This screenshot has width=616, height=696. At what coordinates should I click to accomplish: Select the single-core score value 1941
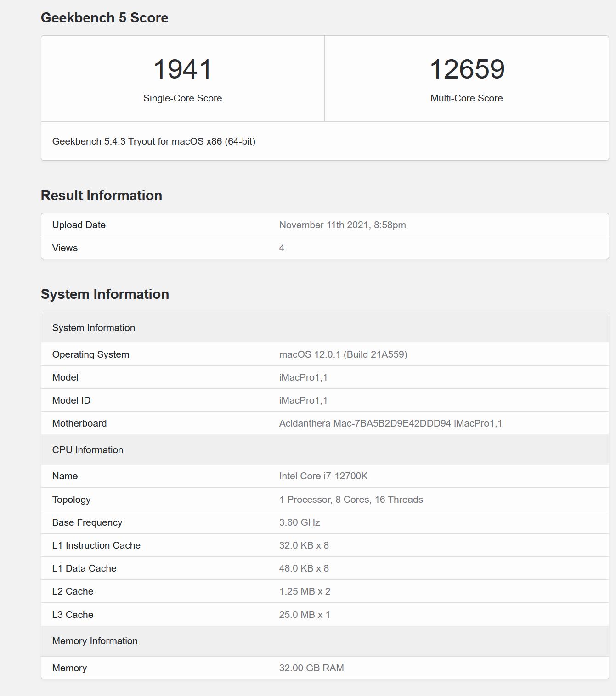[182, 69]
